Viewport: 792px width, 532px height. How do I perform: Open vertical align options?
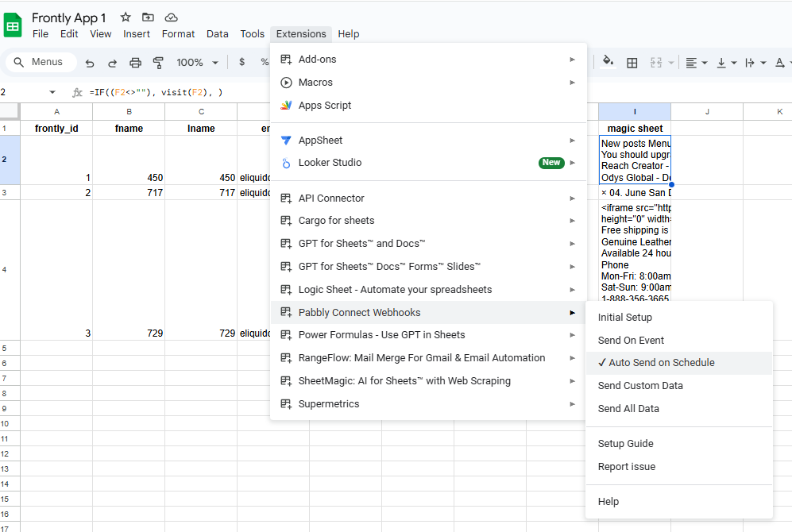pos(726,63)
